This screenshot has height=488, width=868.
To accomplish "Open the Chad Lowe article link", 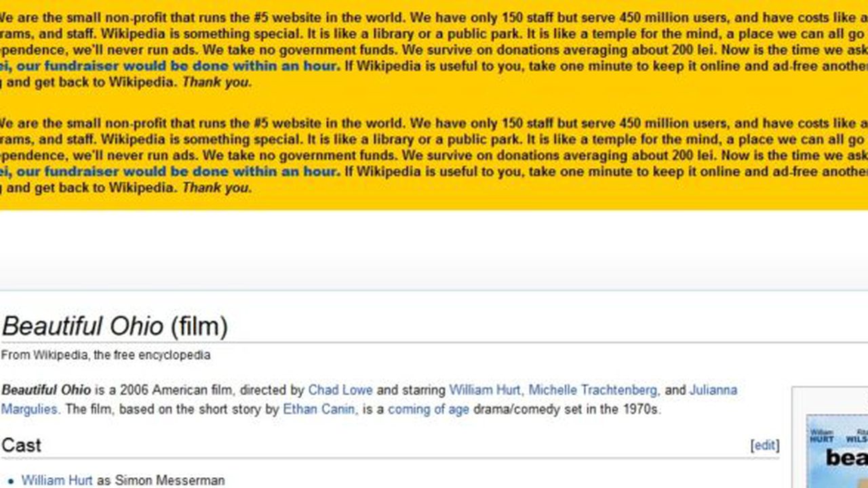I will coord(340,390).
